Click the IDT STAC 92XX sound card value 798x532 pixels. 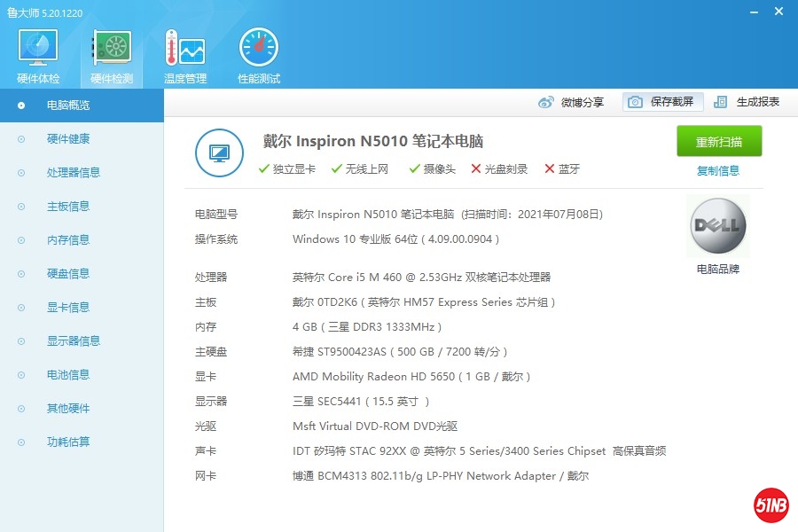point(480,451)
